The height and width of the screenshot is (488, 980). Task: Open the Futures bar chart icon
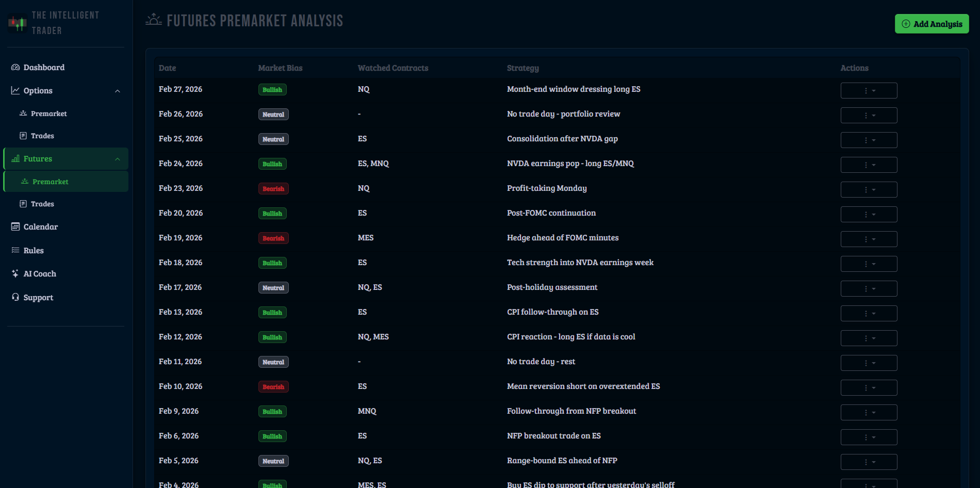pos(16,158)
